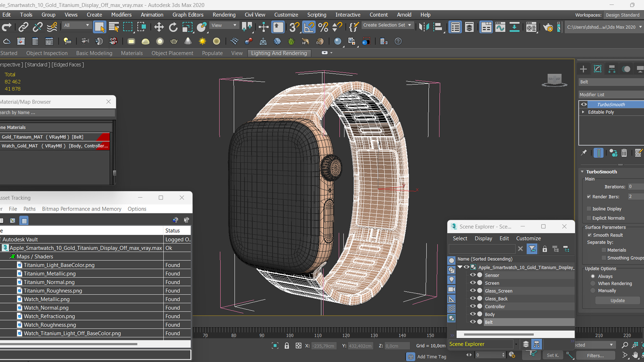Click the Iterations value field

[x=636, y=187]
